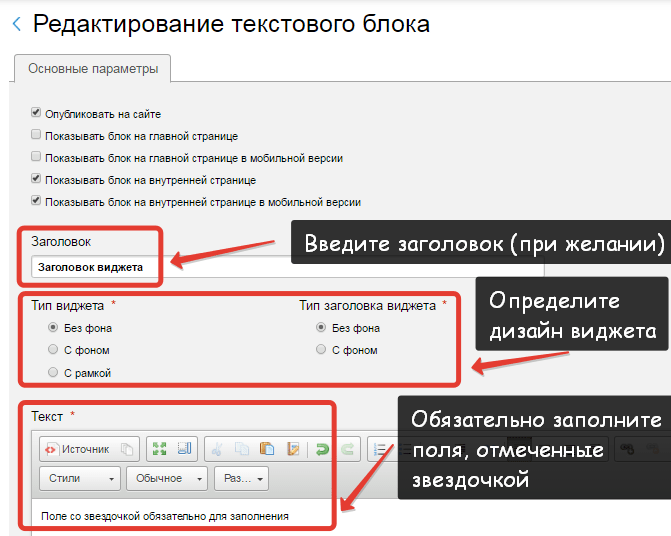671x536 pixels.
Task: Select the 'С рамкой' widget type
Action: click(x=53, y=372)
